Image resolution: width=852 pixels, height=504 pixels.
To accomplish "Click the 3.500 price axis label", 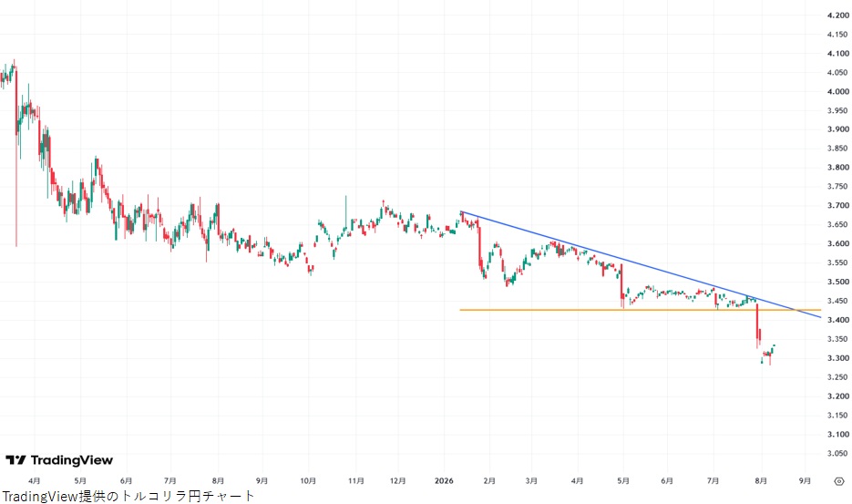I will (x=837, y=282).
